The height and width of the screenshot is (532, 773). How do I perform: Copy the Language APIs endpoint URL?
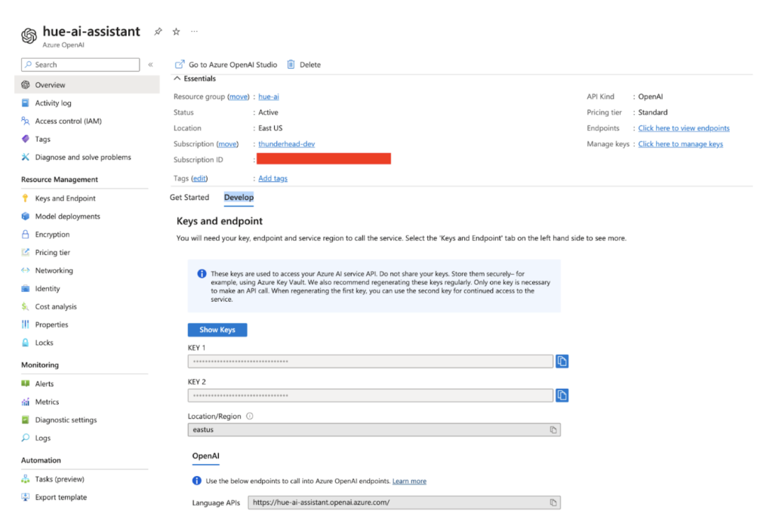553,503
